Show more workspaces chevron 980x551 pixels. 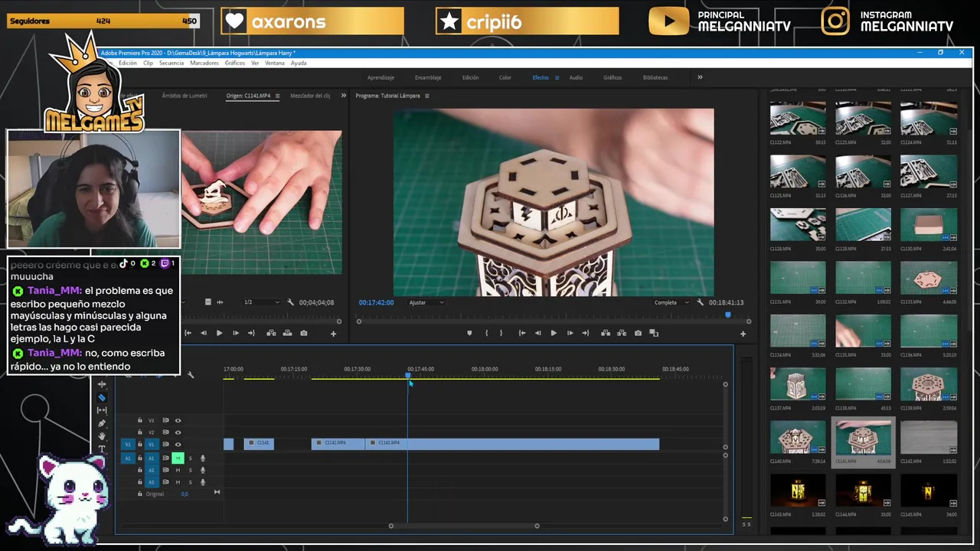pyautogui.click(x=700, y=77)
